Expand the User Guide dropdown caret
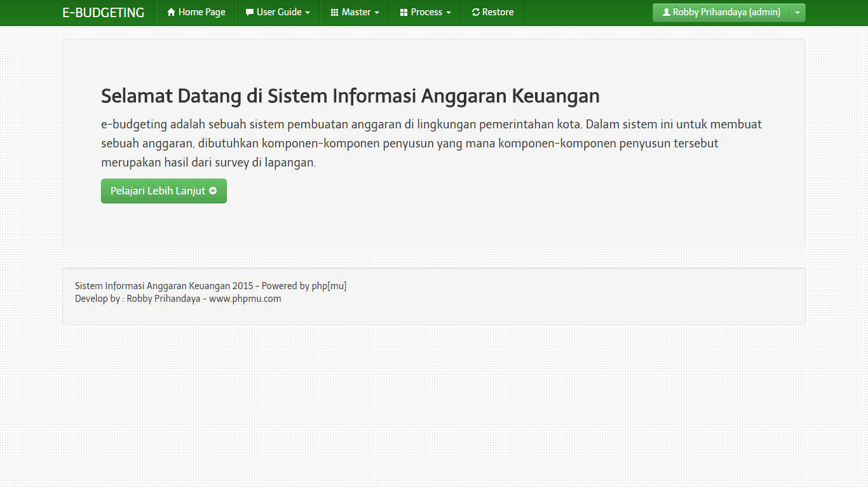Image resolution: width=868 pixels, height=488 pixels. (x=308, y=13)
